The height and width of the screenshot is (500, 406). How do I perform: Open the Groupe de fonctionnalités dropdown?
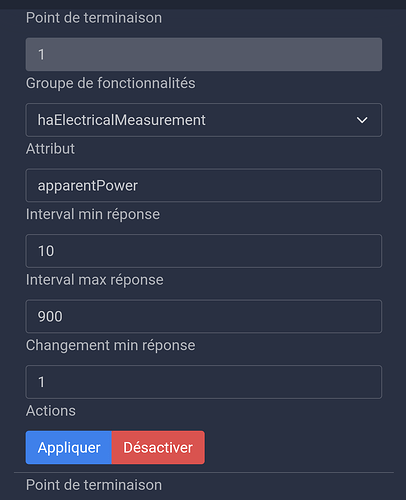[x=204, y=120]
